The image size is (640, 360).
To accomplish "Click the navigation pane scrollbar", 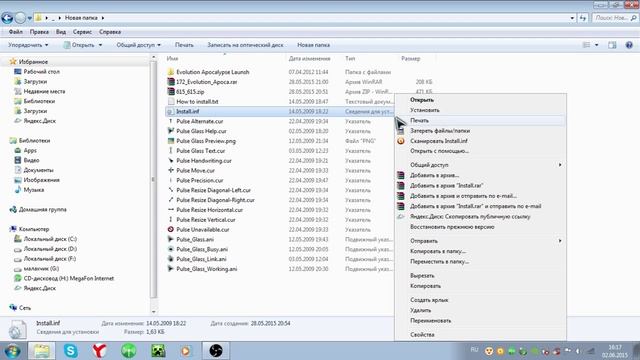I will click(153, 180).
